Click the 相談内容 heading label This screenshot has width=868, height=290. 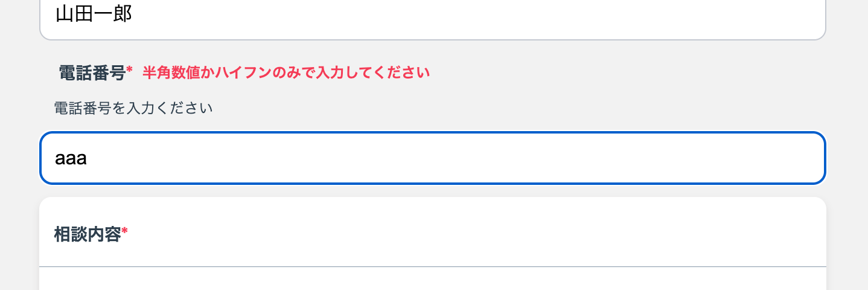click(88, 234)
